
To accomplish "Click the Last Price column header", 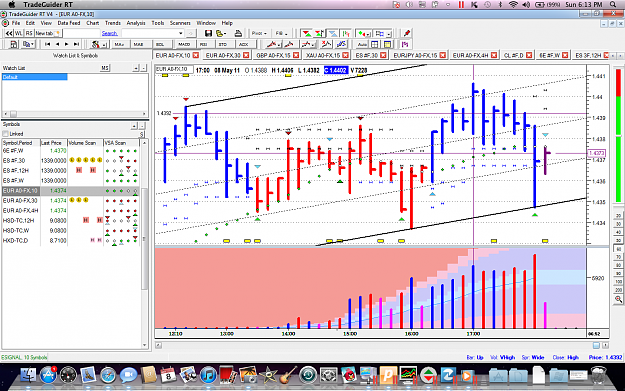I will coord(53,143).
